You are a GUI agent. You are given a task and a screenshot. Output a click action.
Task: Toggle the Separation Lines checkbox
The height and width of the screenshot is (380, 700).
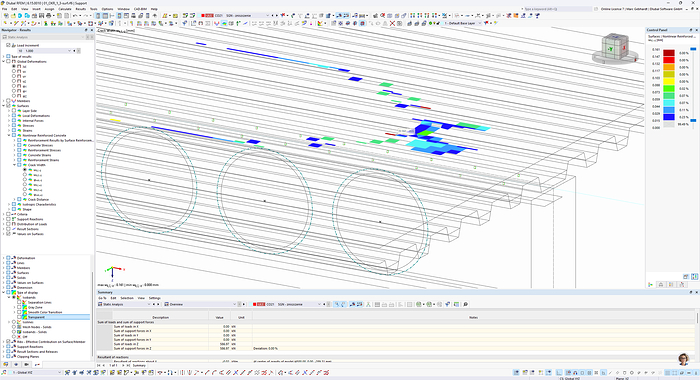coord(19,302)
